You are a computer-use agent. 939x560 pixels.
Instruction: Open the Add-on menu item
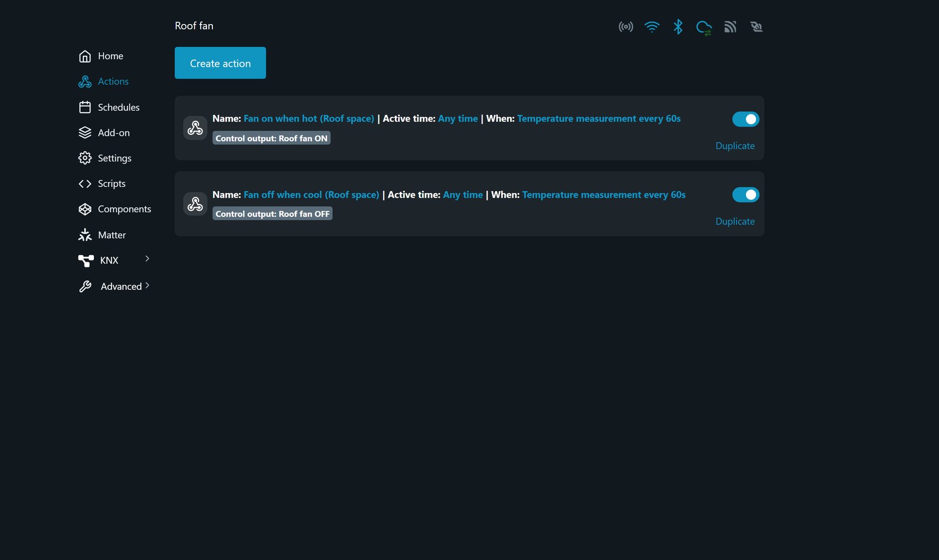point(114,133)
